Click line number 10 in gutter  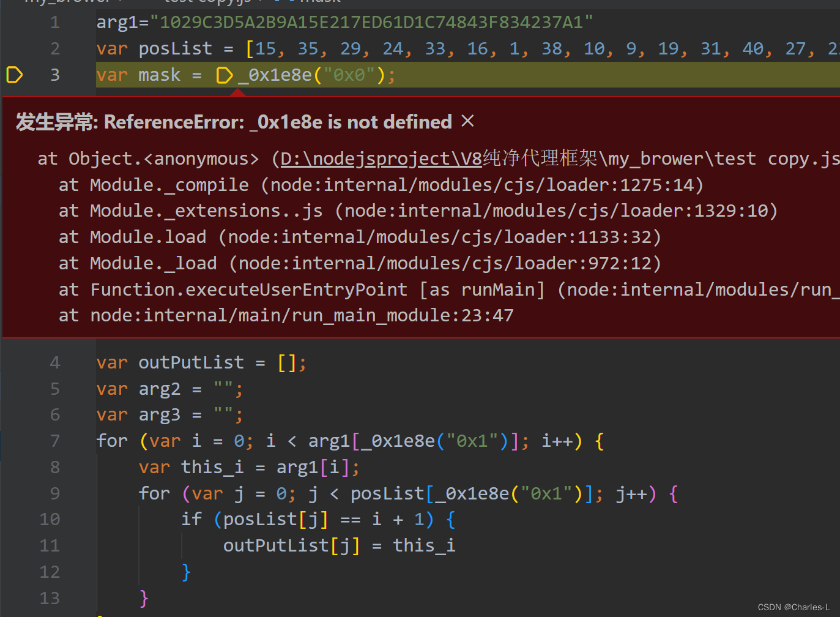50,520
